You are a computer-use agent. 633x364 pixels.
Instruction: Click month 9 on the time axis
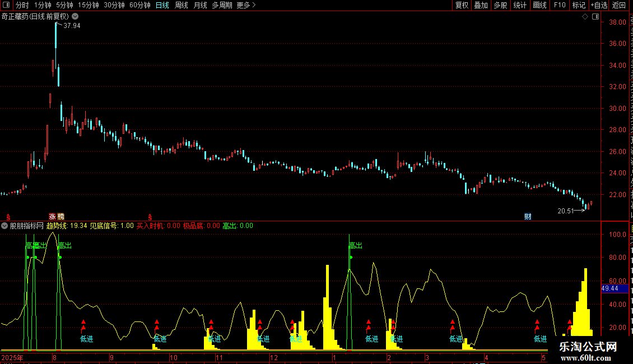pyautogui.click(x=112, y=357)
